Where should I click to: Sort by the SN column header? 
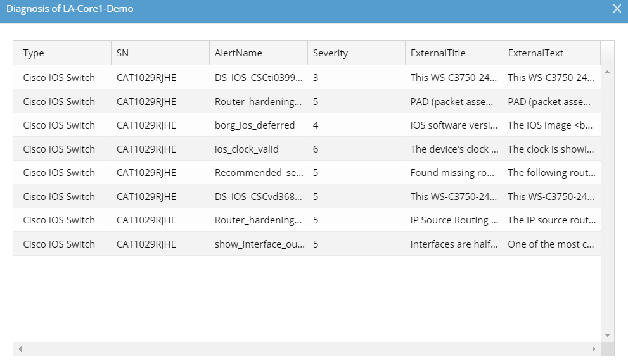click(x=123, y=53)
